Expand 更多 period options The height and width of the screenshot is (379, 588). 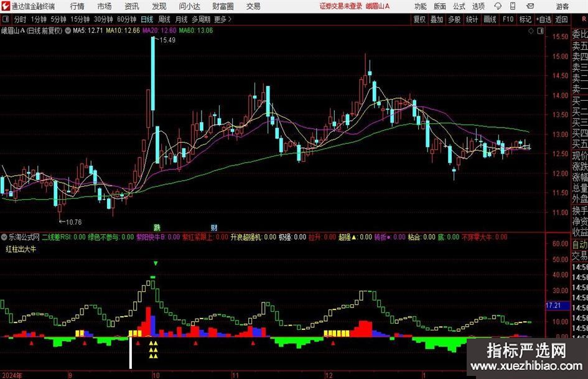(222, 19)
